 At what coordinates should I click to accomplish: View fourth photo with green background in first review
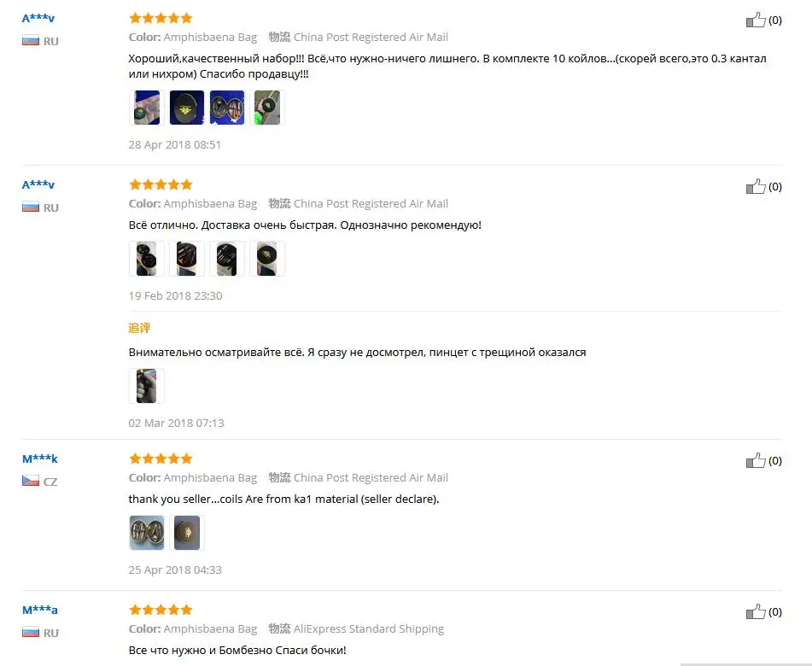pyautogui.click(x=267, y=108)
